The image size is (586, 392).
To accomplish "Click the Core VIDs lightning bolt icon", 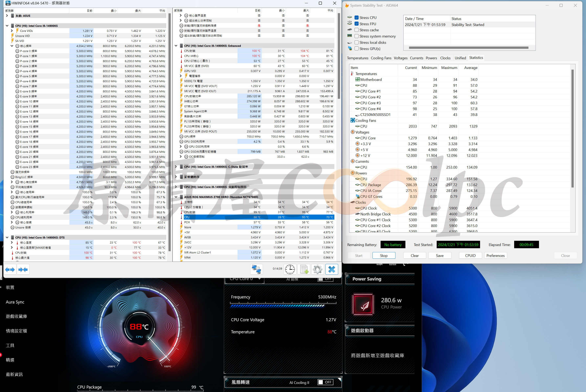I will click(x=17, y=31).
